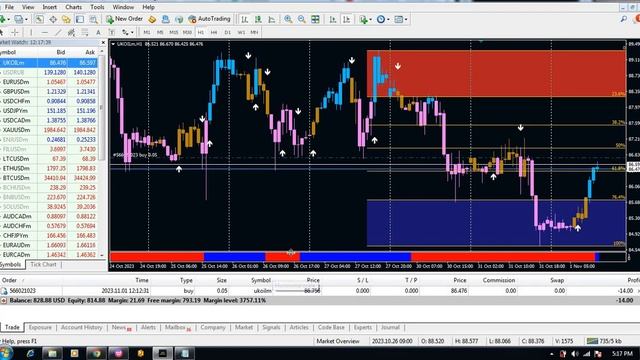The width and height of the screenshot is (640, 360).
Task: Open the Profiles icon
Action: coord(20,19)
